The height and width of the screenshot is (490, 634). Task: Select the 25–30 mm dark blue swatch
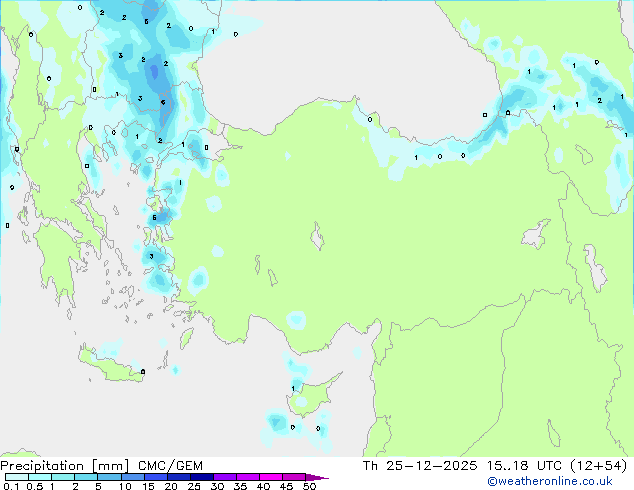(x=202, y=477)
